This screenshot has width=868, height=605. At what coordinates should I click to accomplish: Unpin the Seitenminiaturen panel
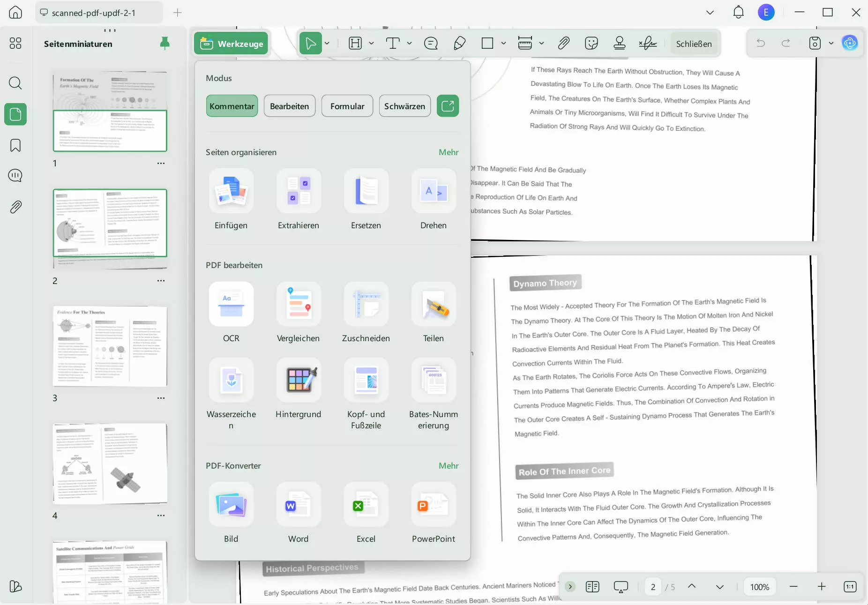pyautogui.click(x=165, y=44)
